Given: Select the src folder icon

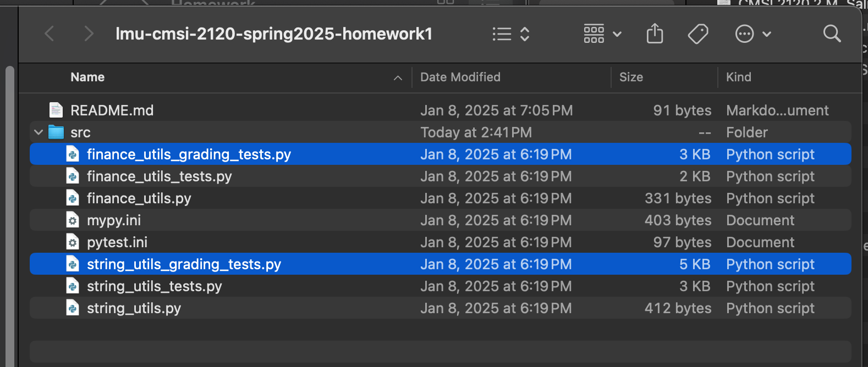Looking at the screenshot, I should tap(56, 132).
